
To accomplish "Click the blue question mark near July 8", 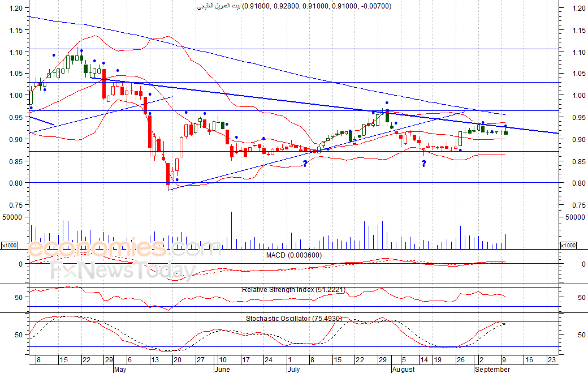I will [x=305, y=164].
